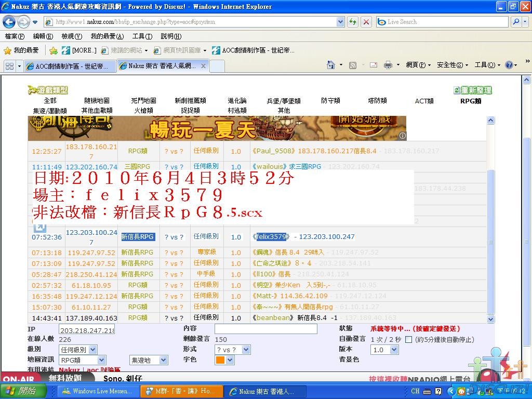Viewport: 532px width, 399px height.
Task: Click the 內容 message input field
Action: click(265, 329)
